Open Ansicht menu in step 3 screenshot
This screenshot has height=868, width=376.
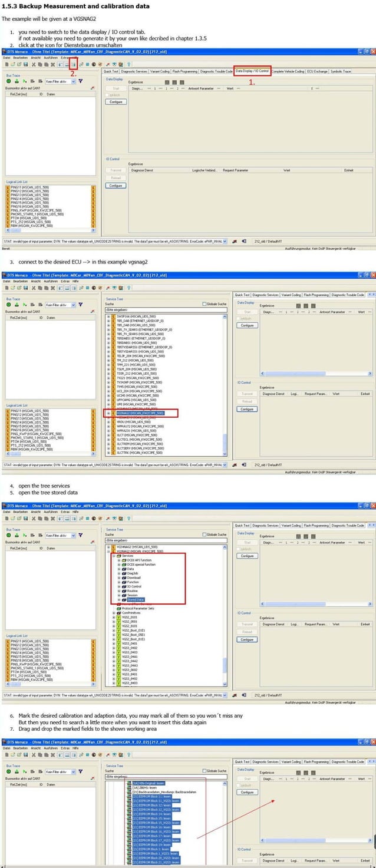(35, 280)
